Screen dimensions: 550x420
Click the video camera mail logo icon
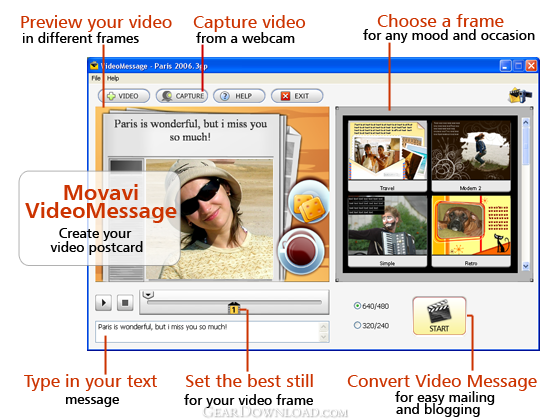click(x=520, y=95)
